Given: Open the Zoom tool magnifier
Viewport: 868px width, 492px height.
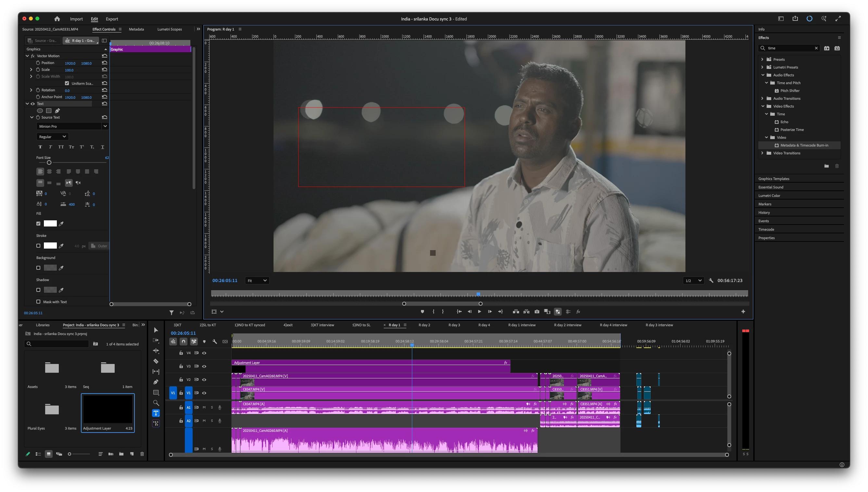Looking at the screenshot, I should (x=156, y=403).
